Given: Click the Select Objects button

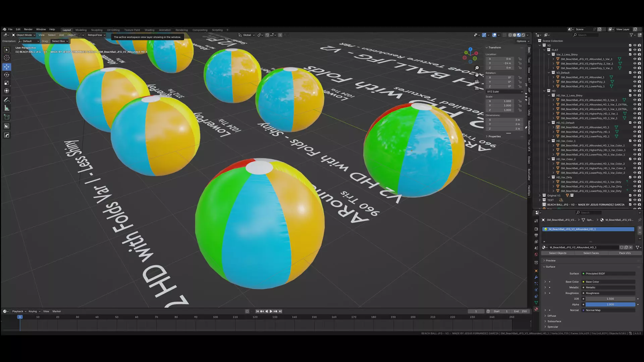Looking at the screenshot, I should point(557,253).
